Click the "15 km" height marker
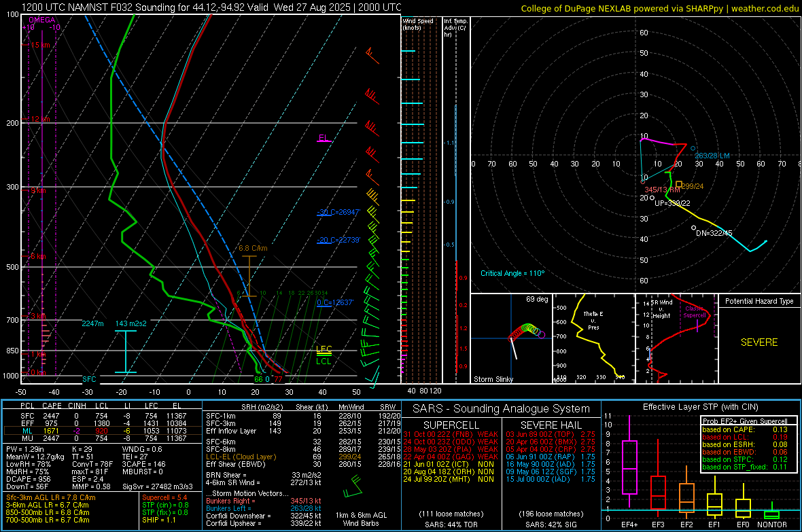Image resolution: width=802 pixels, height=532 pixels. click(40, 45)
